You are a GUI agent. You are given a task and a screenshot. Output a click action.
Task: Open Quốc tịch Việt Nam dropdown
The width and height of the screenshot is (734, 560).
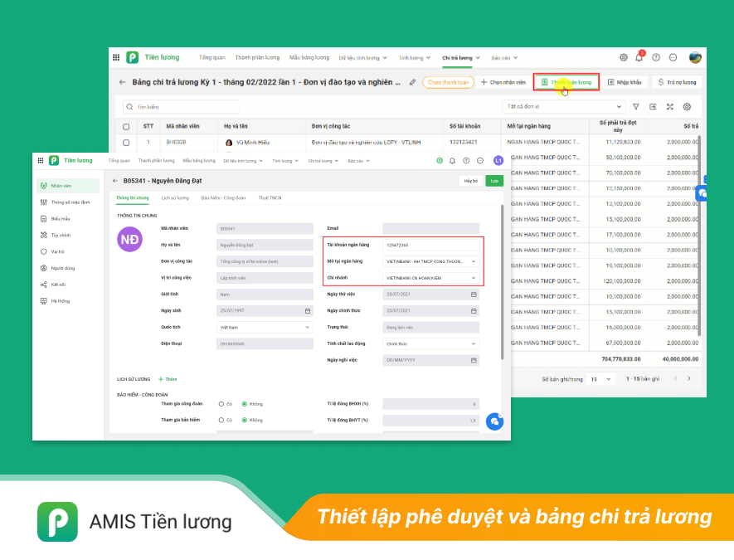coord(265,328)
